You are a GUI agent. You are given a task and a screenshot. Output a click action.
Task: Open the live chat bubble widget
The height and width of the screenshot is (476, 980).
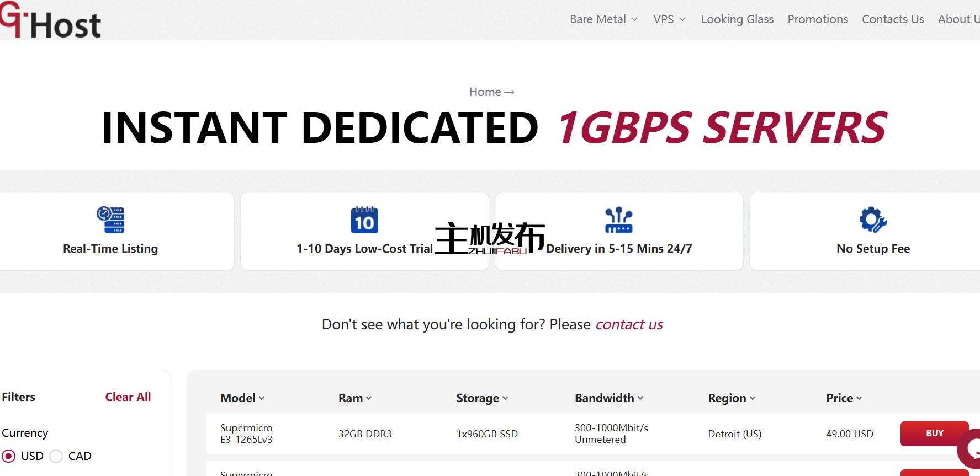point(970,448)
